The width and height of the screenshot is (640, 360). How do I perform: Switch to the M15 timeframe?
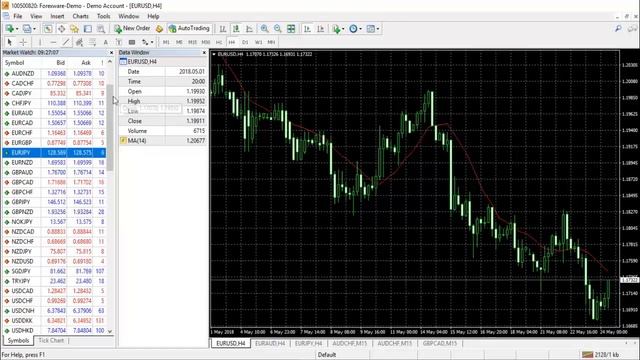192,42
